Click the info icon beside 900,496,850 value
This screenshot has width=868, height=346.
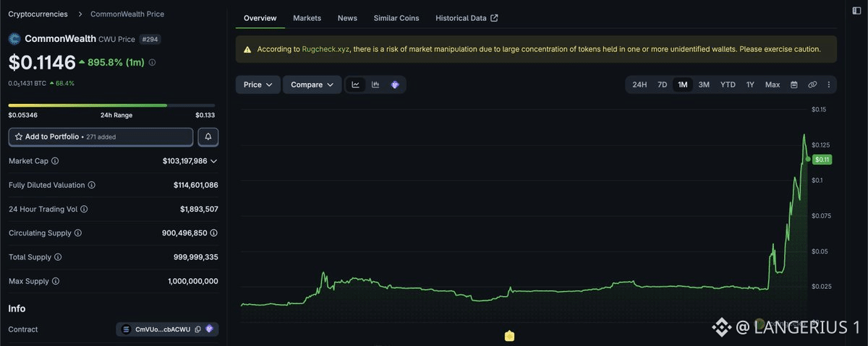coord(214,233)
